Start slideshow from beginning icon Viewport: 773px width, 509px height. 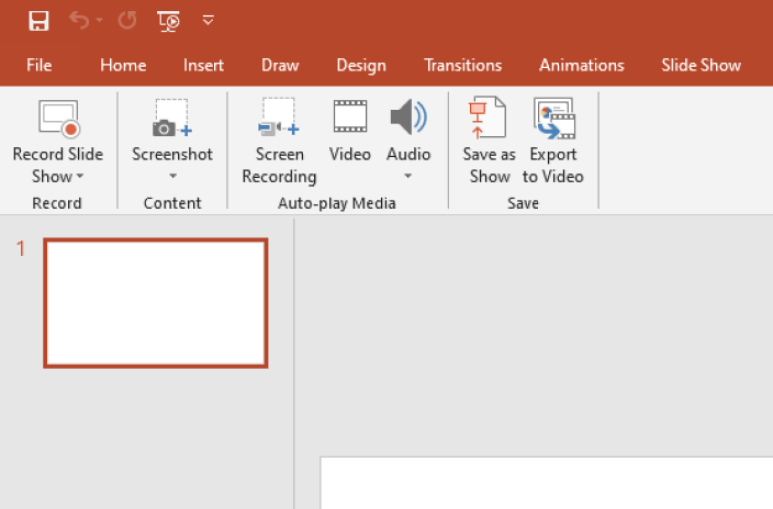pyautogui.click(x=168, y=21)
